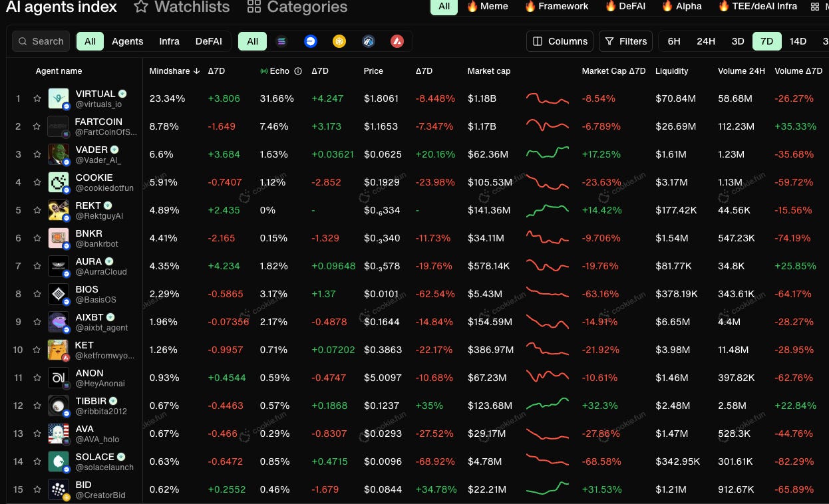
Task: Click the BNKR agent avatar
Action: click(x=59, y=238)
